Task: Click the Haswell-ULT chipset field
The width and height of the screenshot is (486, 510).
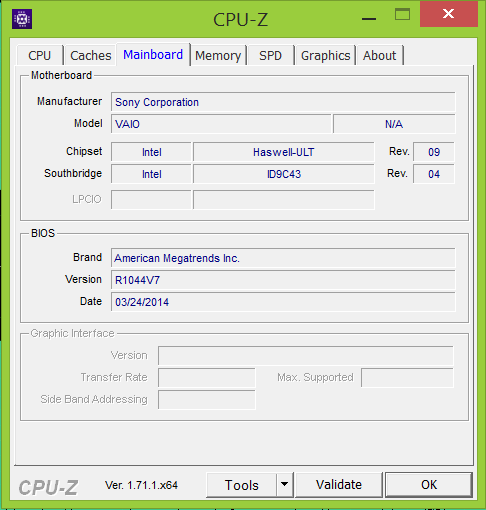Action: coord(284,152)
